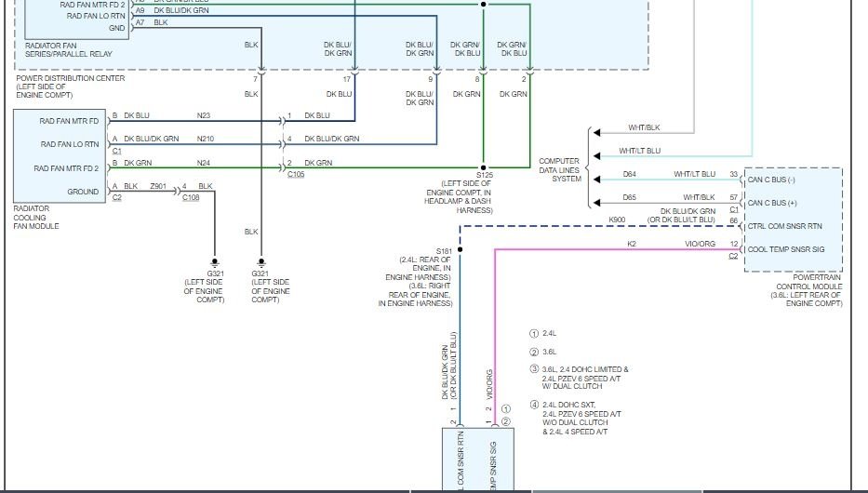Select the CAN C BUS (+) terminal
This screenshot has height=493, width=868.
tap(772, 203)
